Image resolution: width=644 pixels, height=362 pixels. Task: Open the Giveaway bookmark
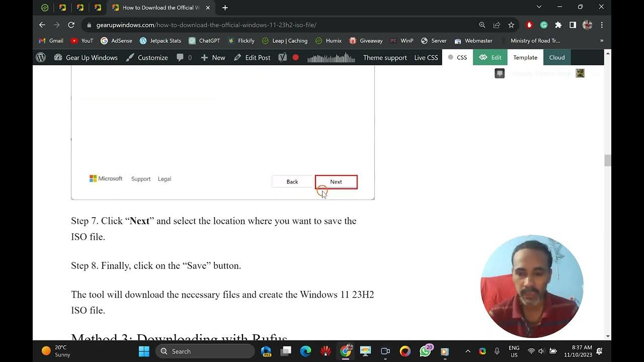[x=366, y=41]
